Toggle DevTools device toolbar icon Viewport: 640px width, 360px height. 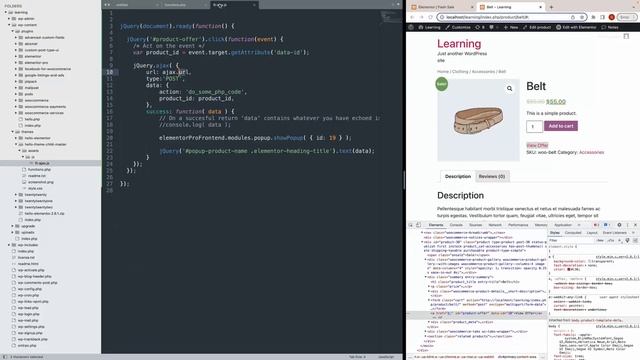418,225
